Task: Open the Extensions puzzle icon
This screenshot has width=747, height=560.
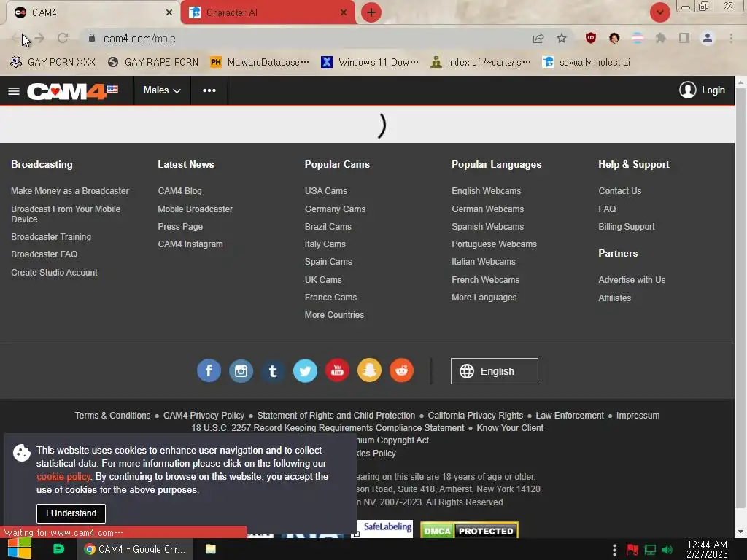Action: coord(660,38)
